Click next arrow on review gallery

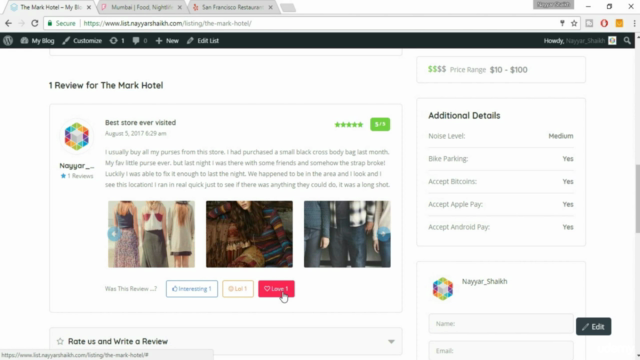pyautogui.click(x=383, y=233)
